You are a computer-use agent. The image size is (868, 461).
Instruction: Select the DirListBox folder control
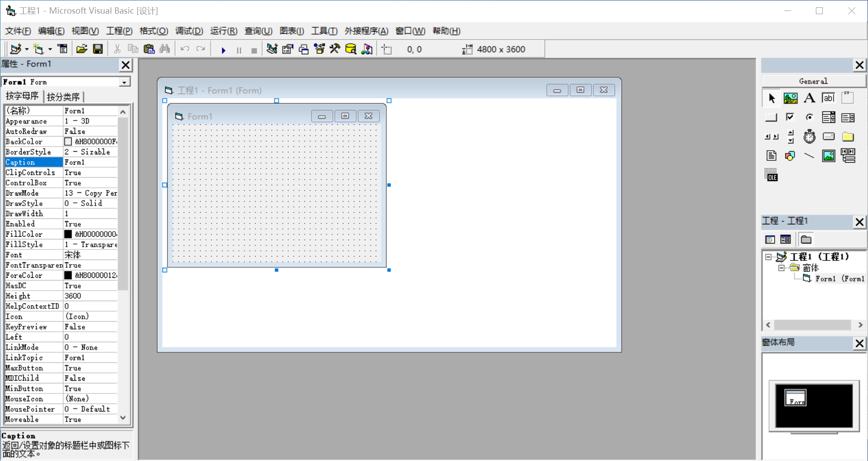pos(848,137)
